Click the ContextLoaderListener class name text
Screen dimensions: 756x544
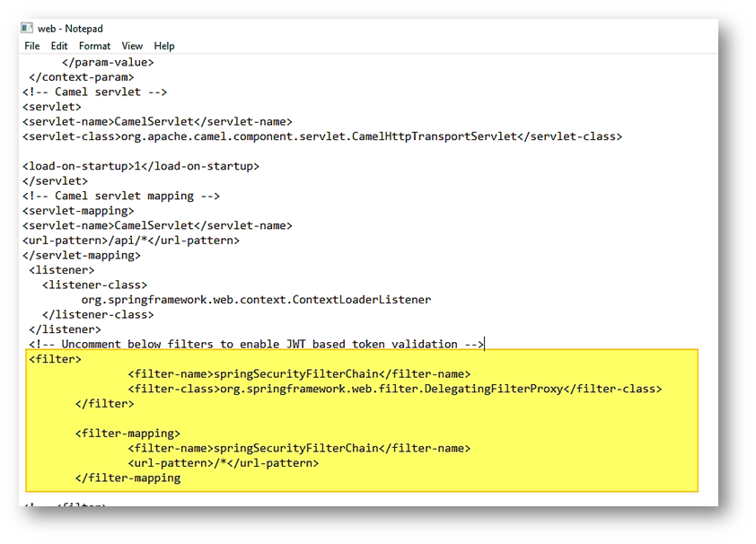256,300
